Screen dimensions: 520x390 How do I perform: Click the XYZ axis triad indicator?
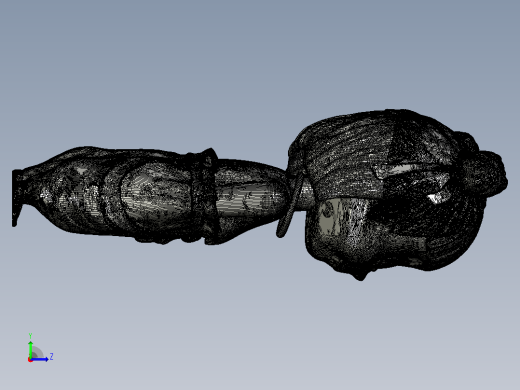tap(40, 348)
